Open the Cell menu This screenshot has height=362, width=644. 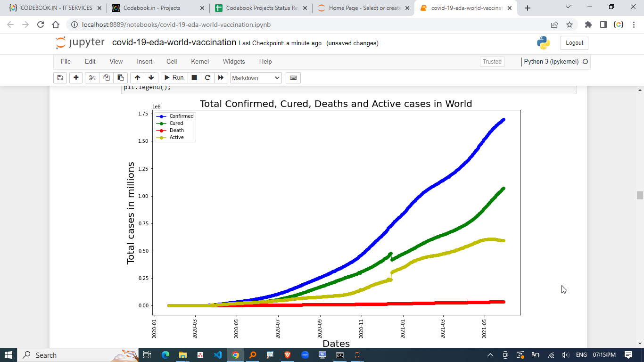[172, 61]
